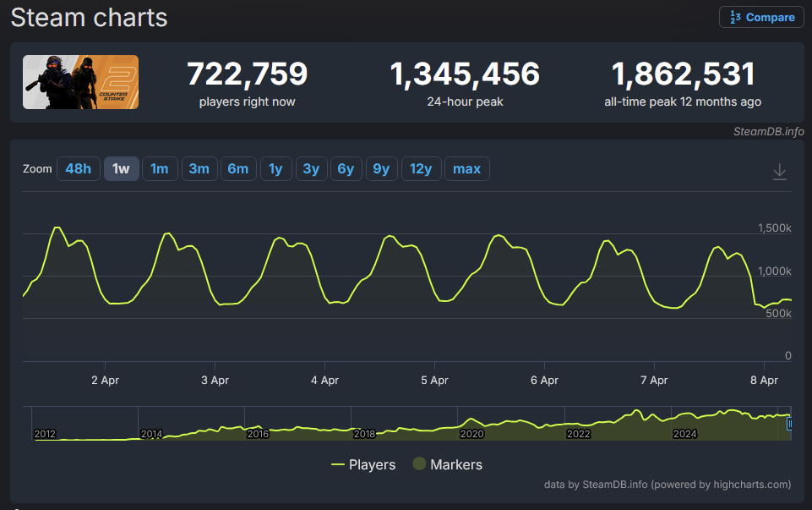812x510 pixels.
Task: Pick the 3y zoom range
Action: [x=311, y=169]
